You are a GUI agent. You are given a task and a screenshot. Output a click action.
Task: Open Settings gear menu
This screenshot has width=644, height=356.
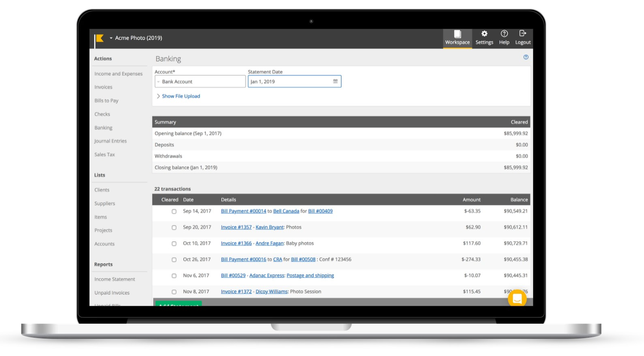(x=484, y=38)
